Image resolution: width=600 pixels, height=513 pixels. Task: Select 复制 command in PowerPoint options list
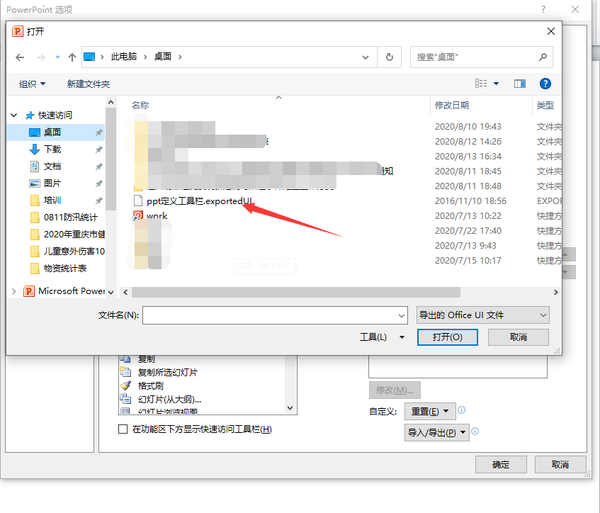(x=146, y=359)
